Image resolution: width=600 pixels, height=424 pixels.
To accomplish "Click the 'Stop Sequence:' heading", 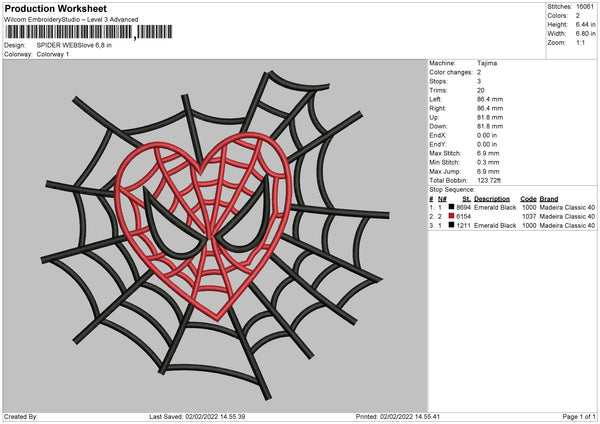I will 452,190.
